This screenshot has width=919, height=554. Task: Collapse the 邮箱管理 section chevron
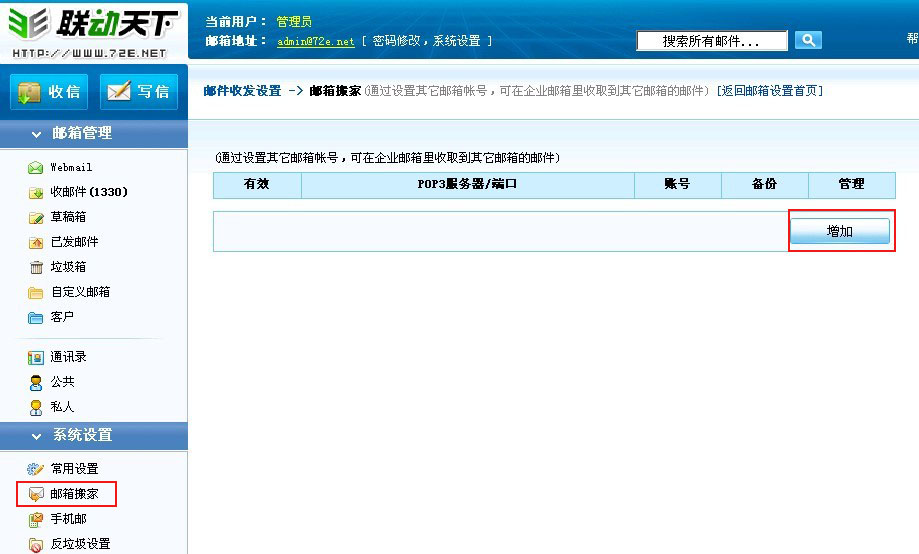(36, 134)
